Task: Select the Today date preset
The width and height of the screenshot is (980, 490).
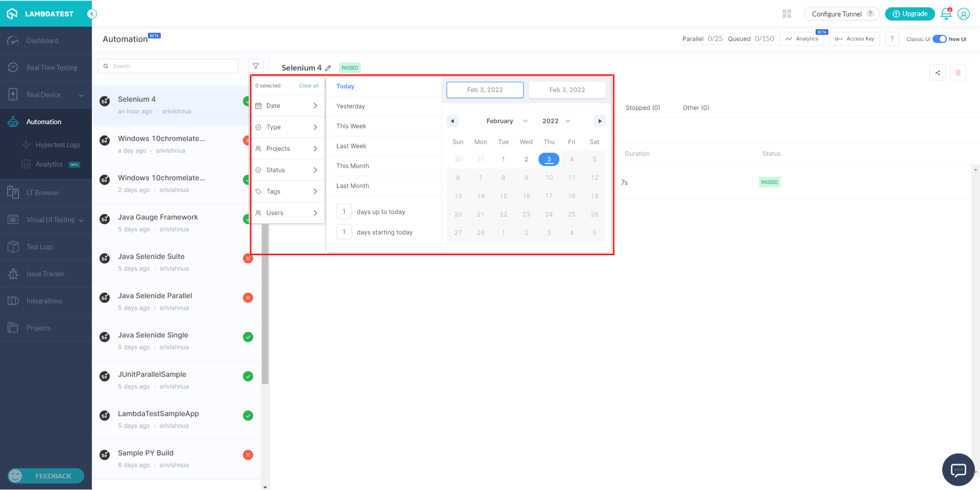Action: (383, 86)
